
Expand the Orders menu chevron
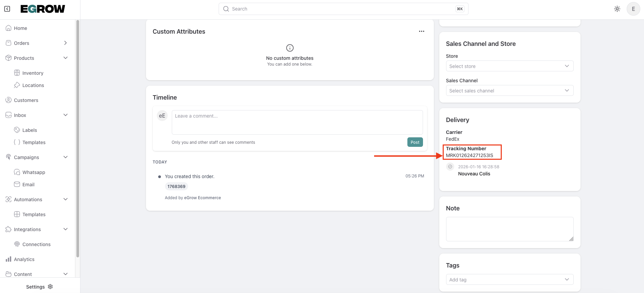tap(66, 43)
